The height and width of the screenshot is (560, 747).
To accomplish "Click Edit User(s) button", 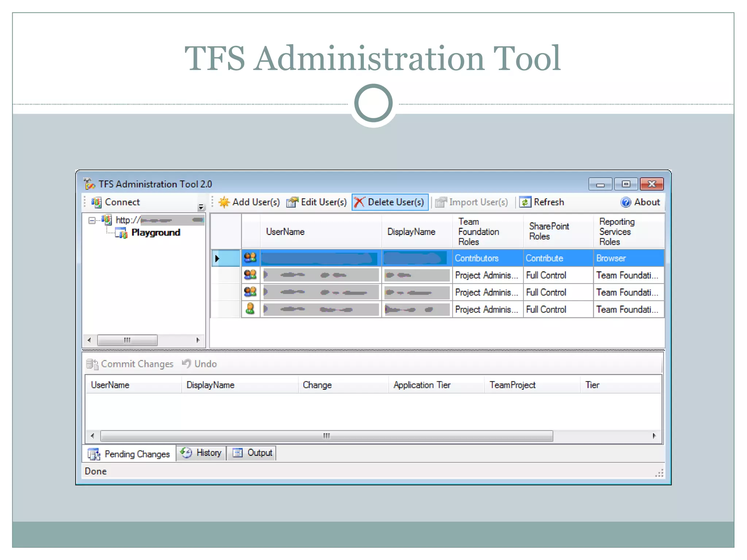I will [x=317, y=202].
